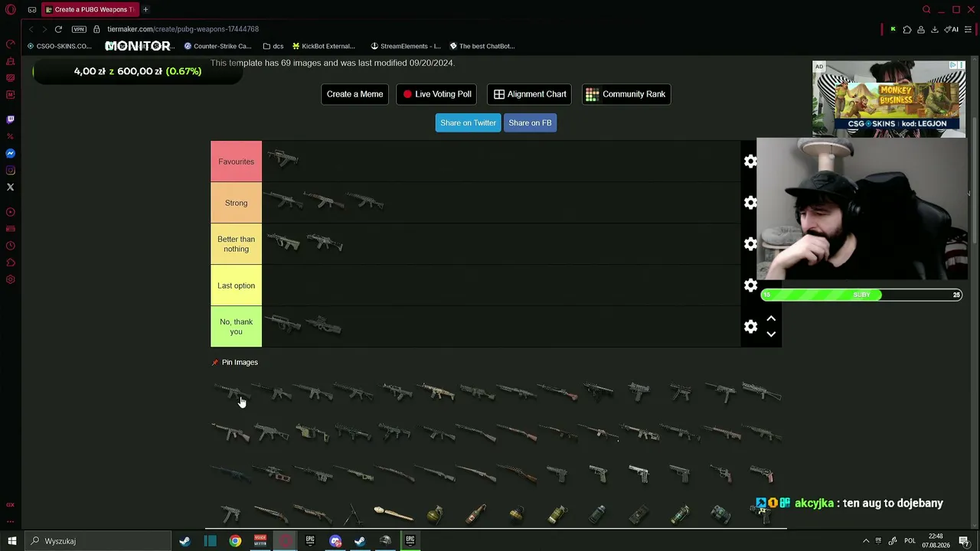Share the tier list on FB
Screen dimensions: 980x551
tap(530, 122)
